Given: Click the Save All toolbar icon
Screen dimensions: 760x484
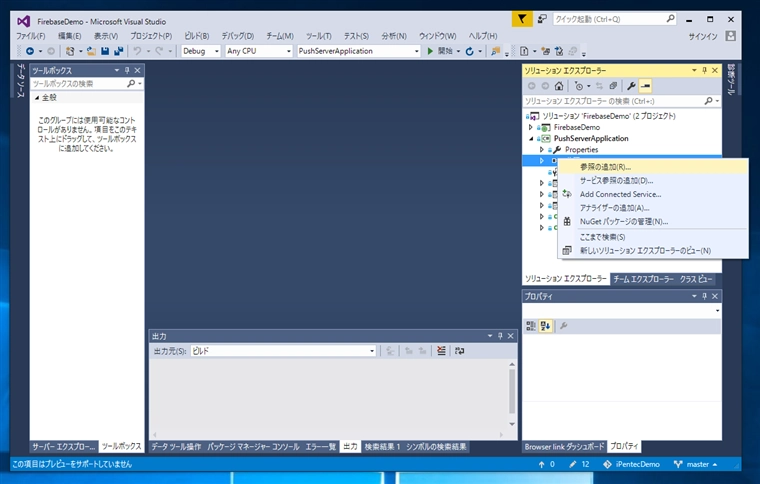Looking at the screenshot, I should tap(118, 51).
